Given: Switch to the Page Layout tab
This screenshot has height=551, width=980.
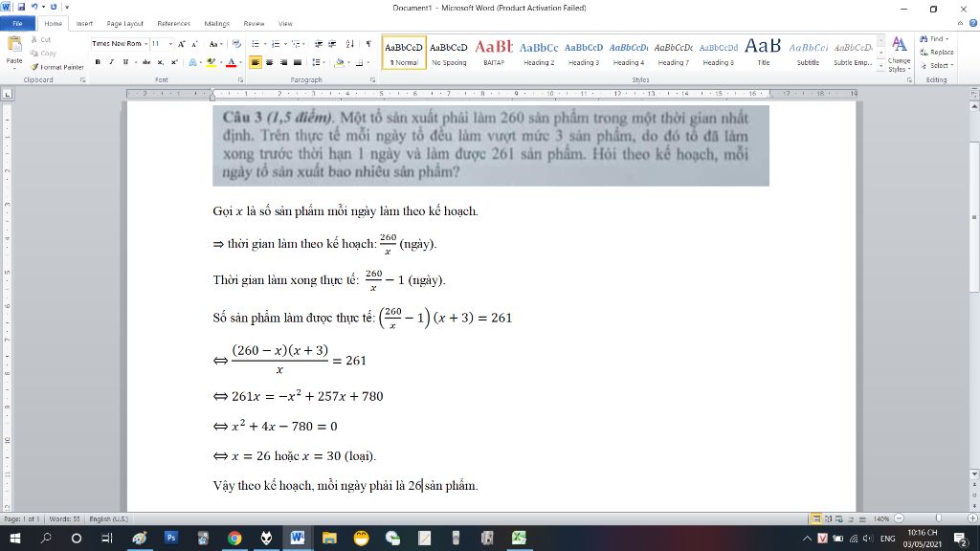Looking at the screenshot, I should [x=124, y=23].
